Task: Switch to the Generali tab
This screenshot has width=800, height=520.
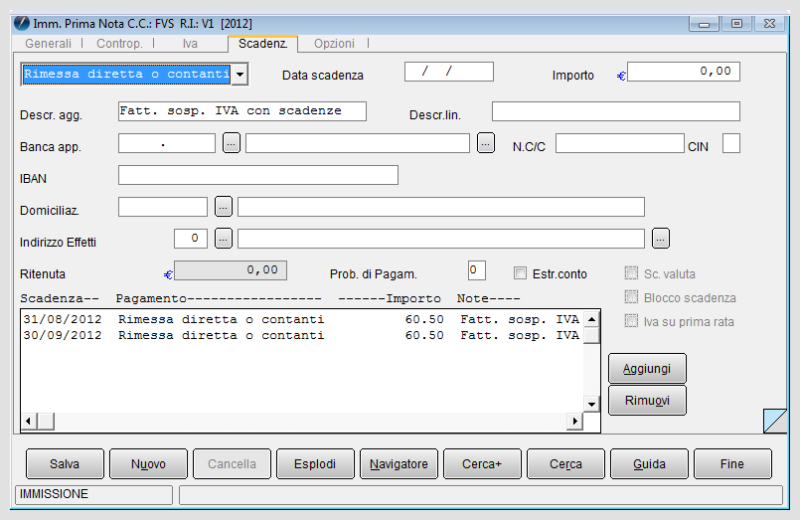Action: coord(48,44)
